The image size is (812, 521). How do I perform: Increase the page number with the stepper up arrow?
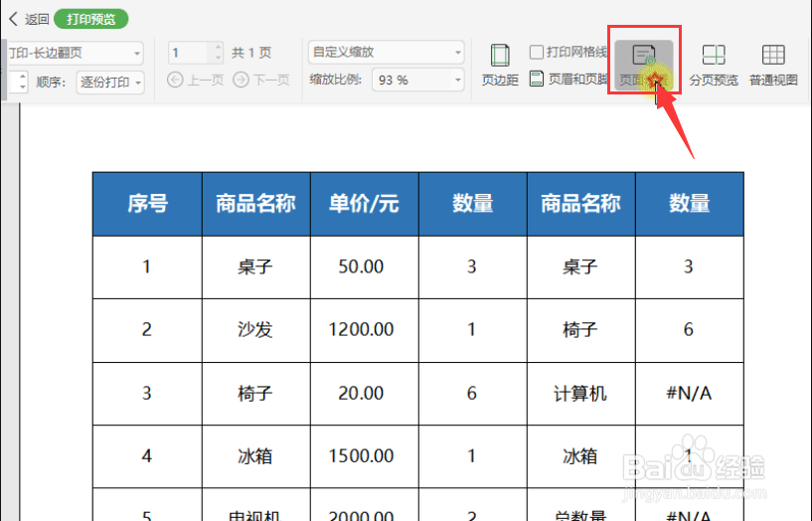pos(218,47)
